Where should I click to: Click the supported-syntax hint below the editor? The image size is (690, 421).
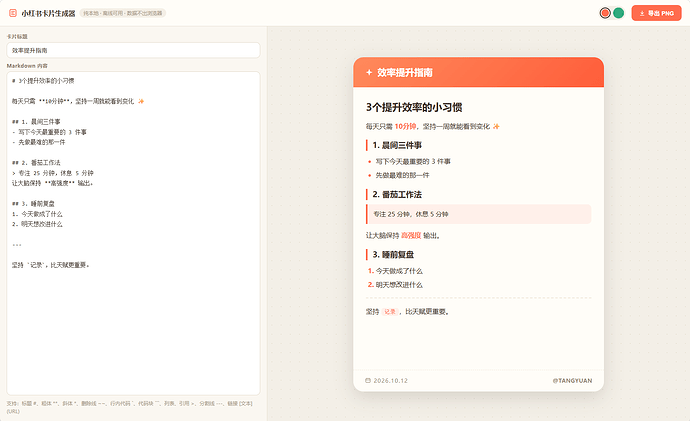(129, 407)
